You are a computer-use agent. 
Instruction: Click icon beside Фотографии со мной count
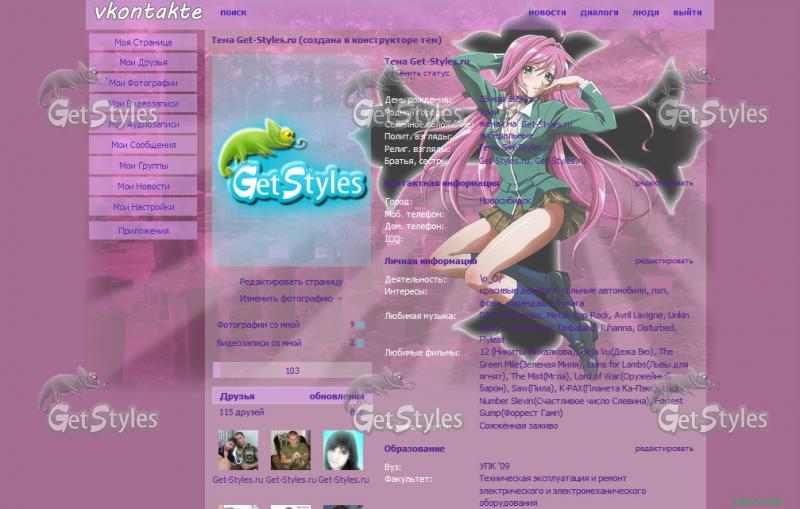(360, 325)
